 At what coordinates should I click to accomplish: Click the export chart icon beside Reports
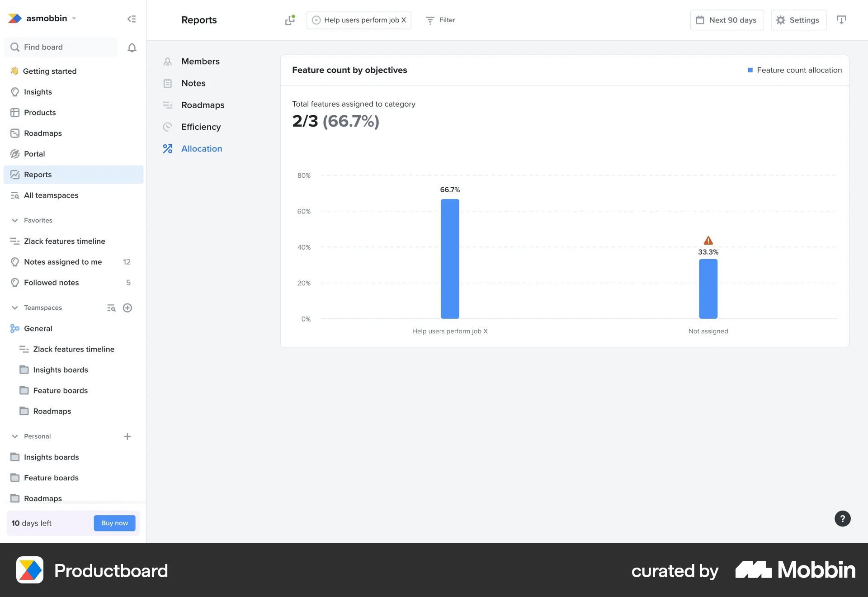[x=290, y=20]
